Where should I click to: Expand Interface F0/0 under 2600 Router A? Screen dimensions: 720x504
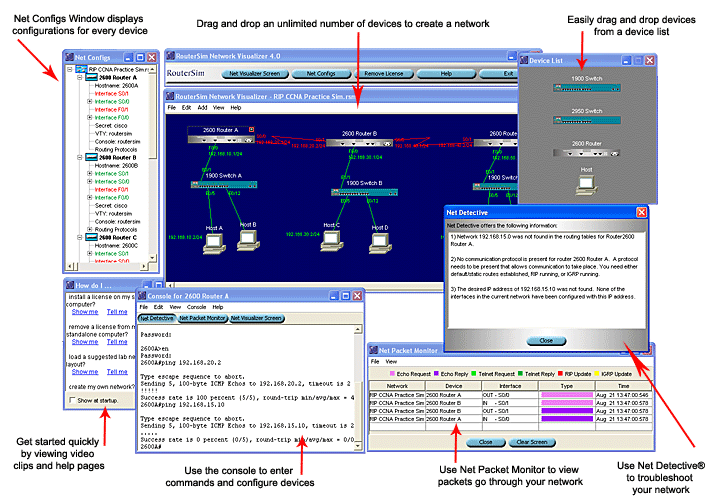click(90, 118)
